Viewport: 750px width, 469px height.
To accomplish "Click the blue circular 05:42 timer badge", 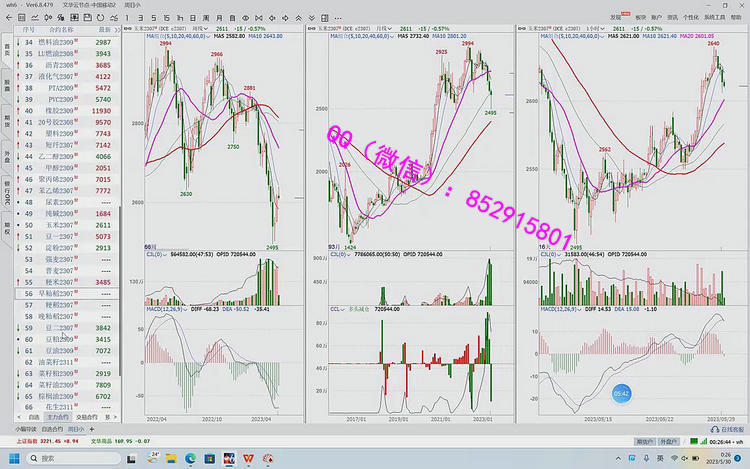I will [x=621, y=394].
